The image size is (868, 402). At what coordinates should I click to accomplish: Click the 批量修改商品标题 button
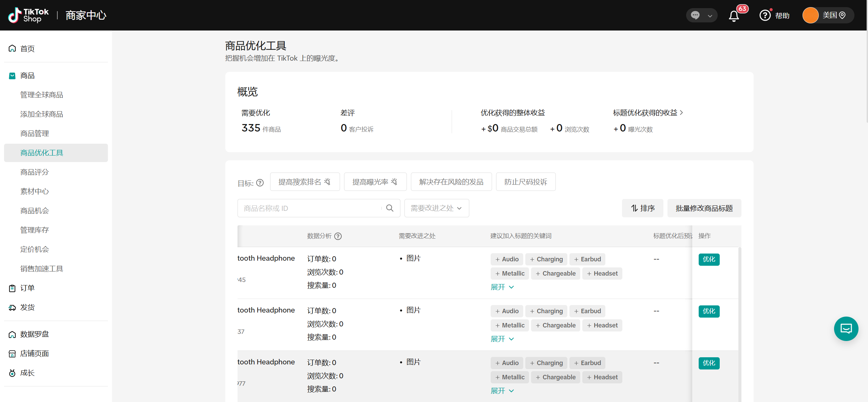click(x=704, y=208)
